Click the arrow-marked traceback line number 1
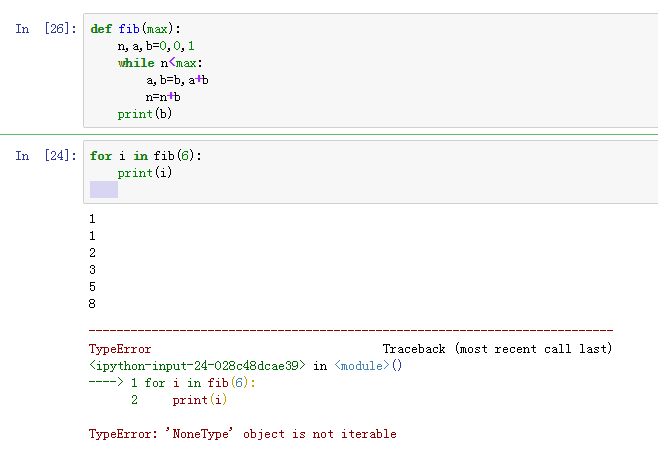The height and width of the screenshot is (455, 658). (134, 383)
